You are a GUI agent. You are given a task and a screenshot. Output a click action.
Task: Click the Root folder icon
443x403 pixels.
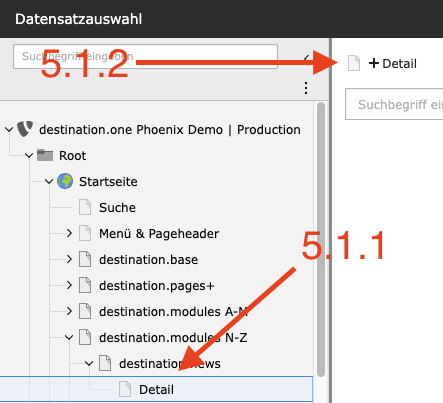[x=45, y=155]
